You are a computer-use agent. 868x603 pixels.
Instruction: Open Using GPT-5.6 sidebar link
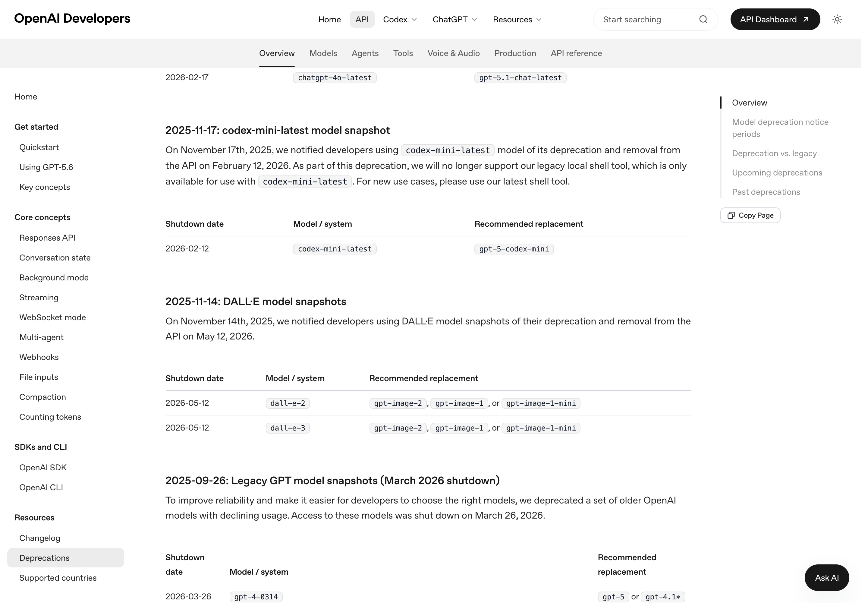pos(46,167)
